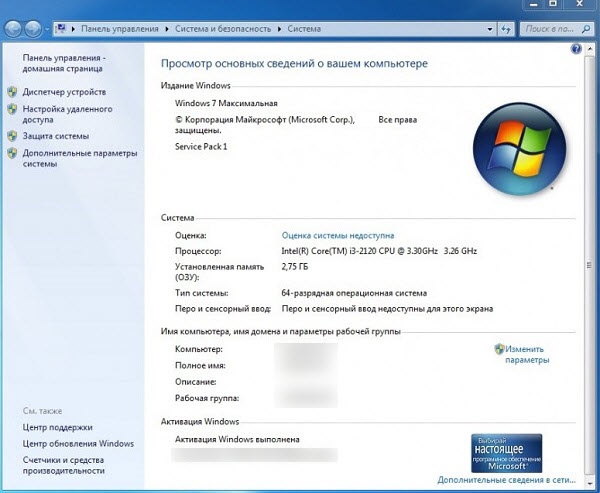Click the Windows 7 logo orb image
Screen dimensions: 600x493
point(519,149)
